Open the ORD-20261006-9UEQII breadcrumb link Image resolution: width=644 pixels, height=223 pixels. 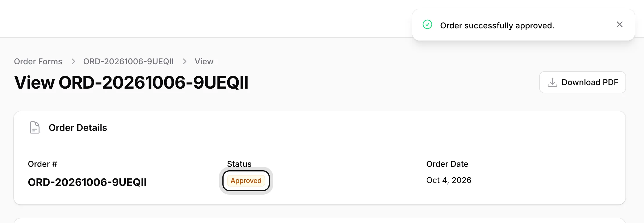click(x=129, y=61)
